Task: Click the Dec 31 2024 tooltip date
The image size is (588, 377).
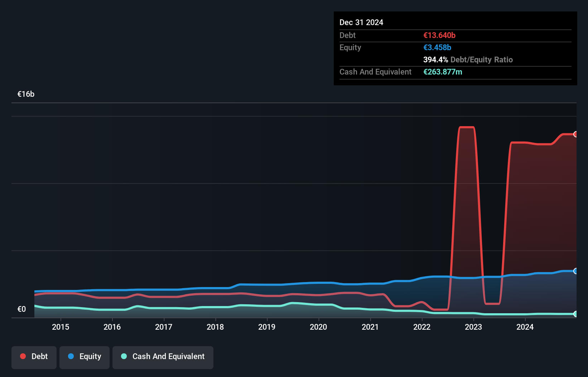Action: pyautogui.click(x=361, y=22)
